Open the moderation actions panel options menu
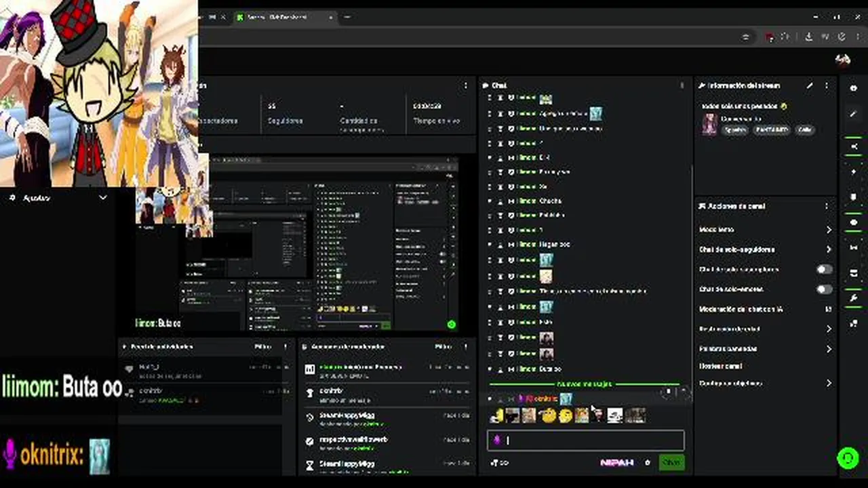 466,346
